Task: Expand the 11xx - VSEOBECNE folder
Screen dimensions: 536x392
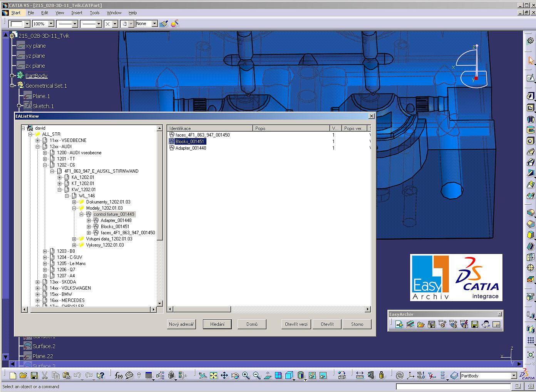Action: click(x=38, y=140)
